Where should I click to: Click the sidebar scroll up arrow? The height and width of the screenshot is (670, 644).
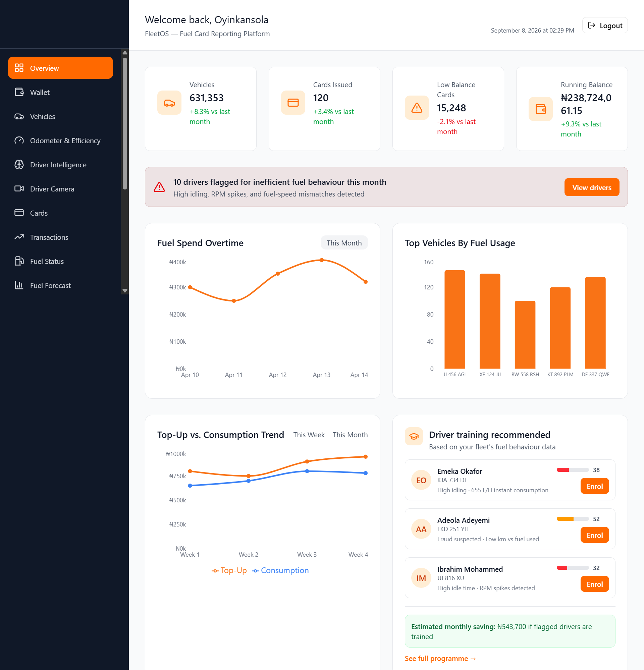pos(125,53)
